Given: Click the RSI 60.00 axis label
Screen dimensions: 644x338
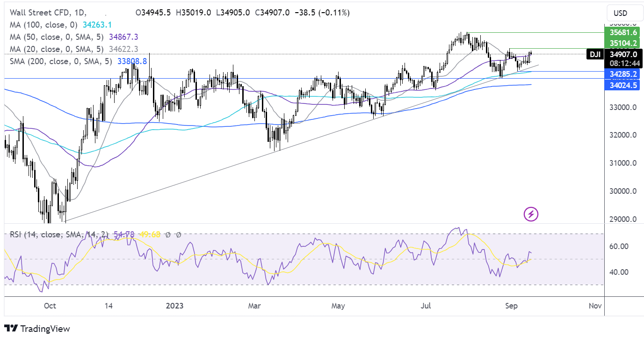Looking at the screenshot, I should 619,246.
